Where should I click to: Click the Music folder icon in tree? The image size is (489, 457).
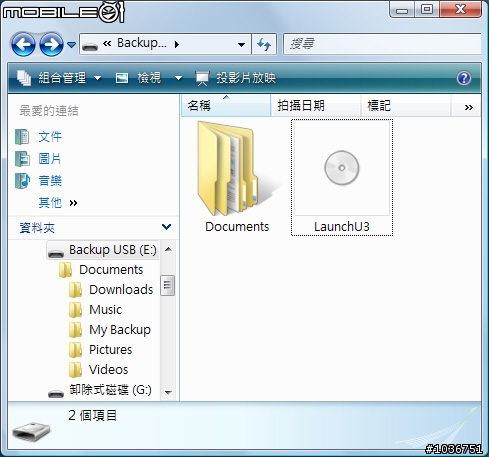75,310
